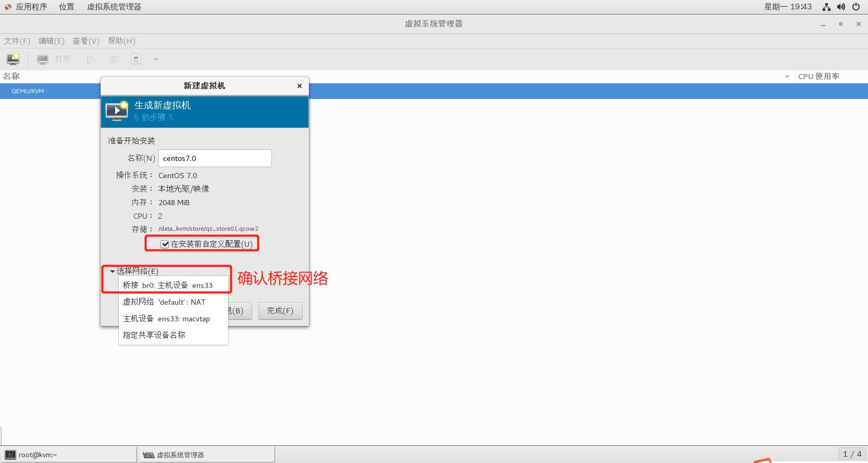Click the Pause VM toolbar icon
The height and width of the screenshot is (463, 868).
tap(114, 59)
